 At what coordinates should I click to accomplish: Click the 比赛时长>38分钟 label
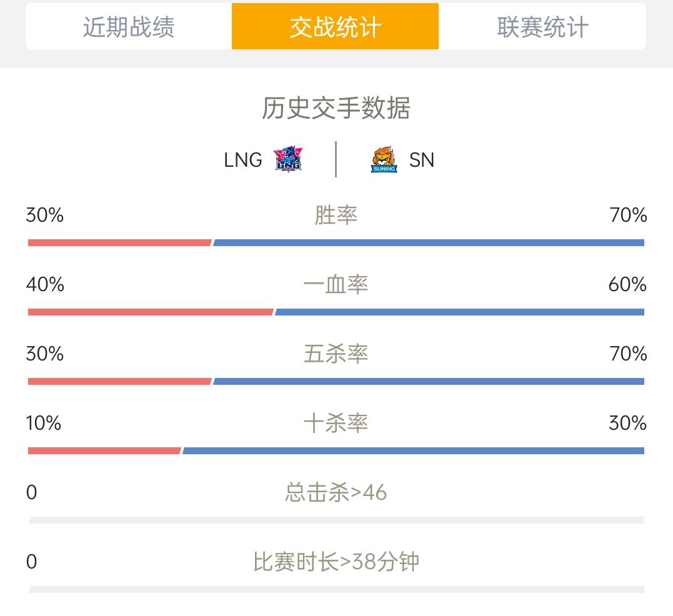(336, 562)
